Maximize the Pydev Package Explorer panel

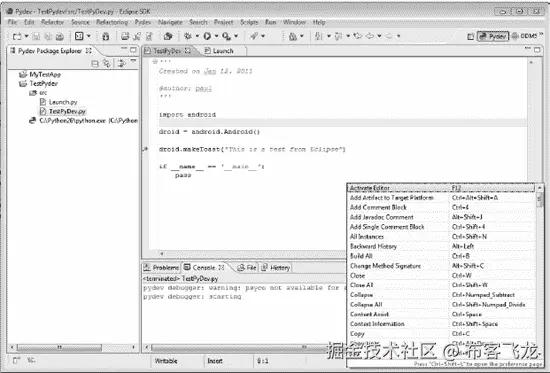(x=133, y=50)
